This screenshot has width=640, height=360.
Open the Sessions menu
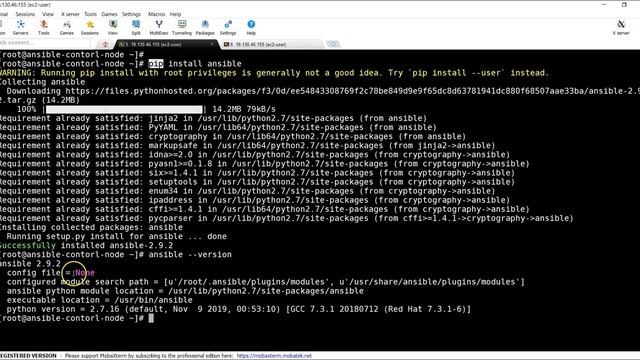(25, 14)
